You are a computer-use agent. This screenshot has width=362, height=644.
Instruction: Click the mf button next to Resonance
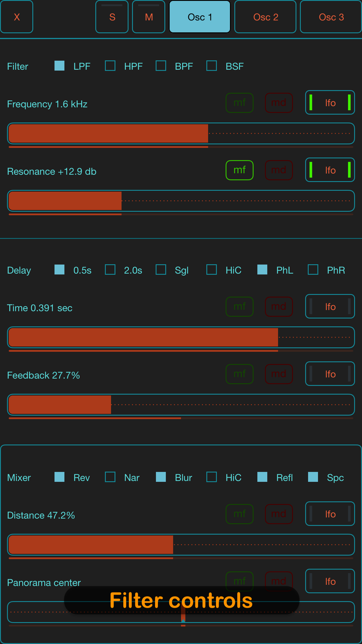239,170
